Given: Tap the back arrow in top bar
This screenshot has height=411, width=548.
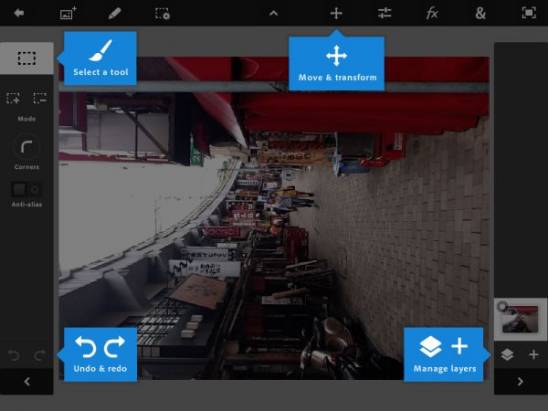Looking at the screenshot, I should coord(19,13).
